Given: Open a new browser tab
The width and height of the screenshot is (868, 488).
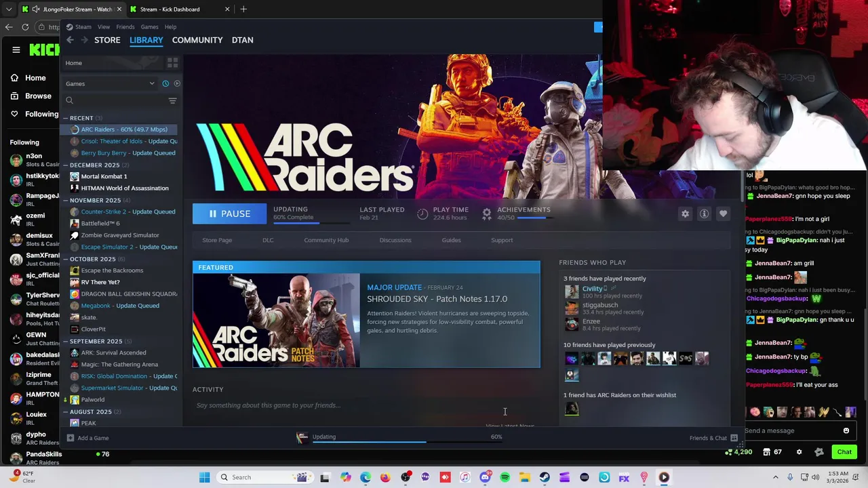Looking at the screenshot, I should click(243, 9).
